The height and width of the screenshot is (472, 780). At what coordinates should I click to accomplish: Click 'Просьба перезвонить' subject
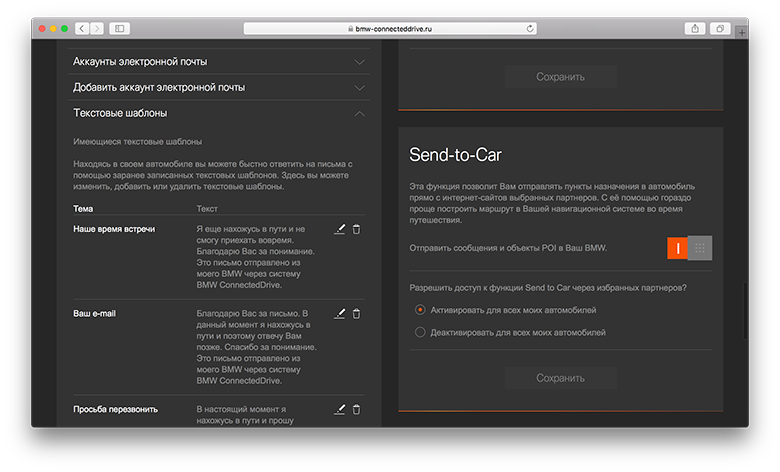tap(115, 409)
